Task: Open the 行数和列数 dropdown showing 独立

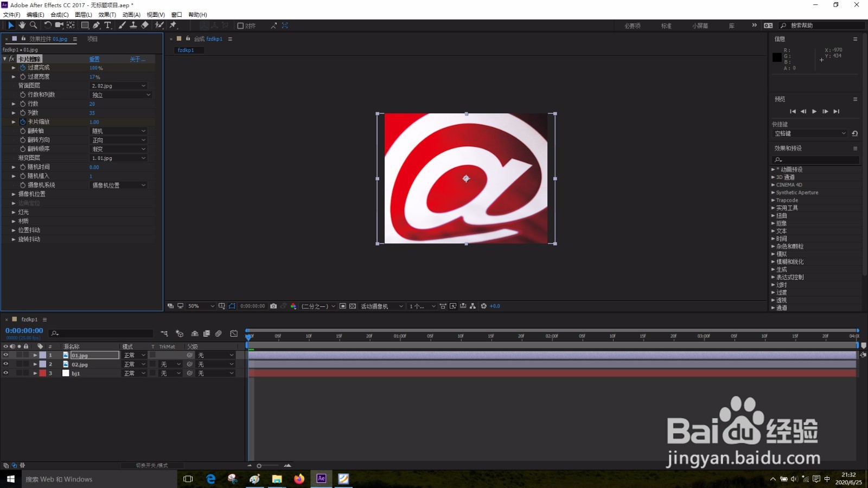Action: 120,95
